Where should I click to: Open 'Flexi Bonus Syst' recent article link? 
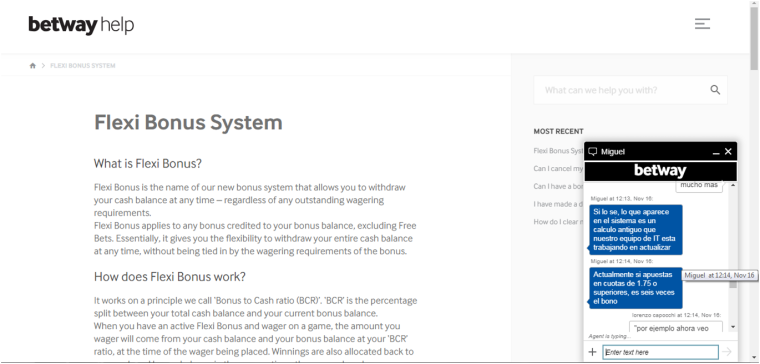558,151
